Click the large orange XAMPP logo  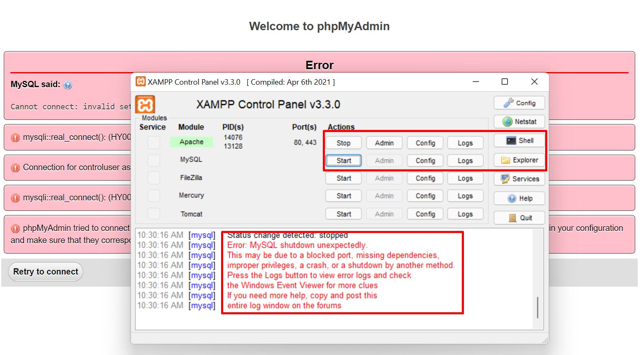pyautogui.click(x=145, y=104)
